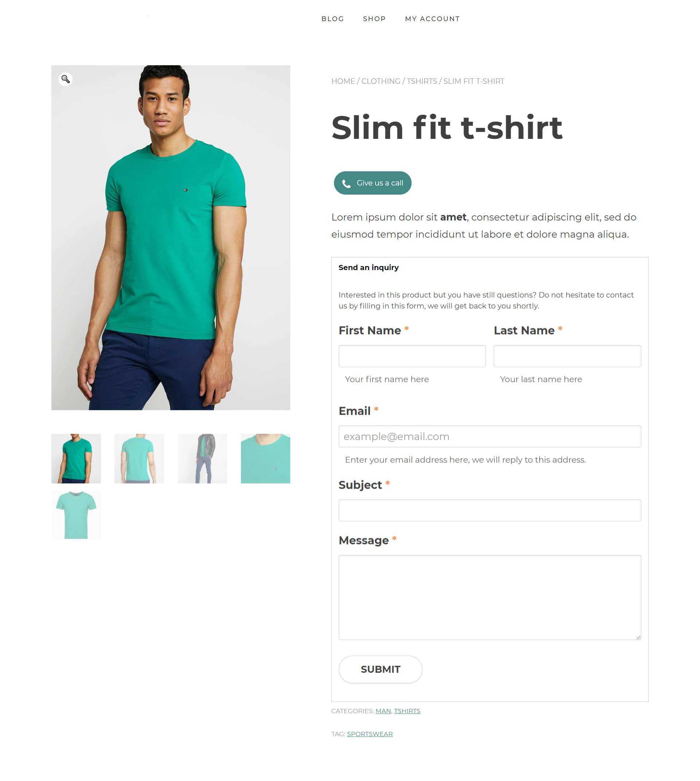Select the First Name input field
Screen dimensions: 700x781
412,356
